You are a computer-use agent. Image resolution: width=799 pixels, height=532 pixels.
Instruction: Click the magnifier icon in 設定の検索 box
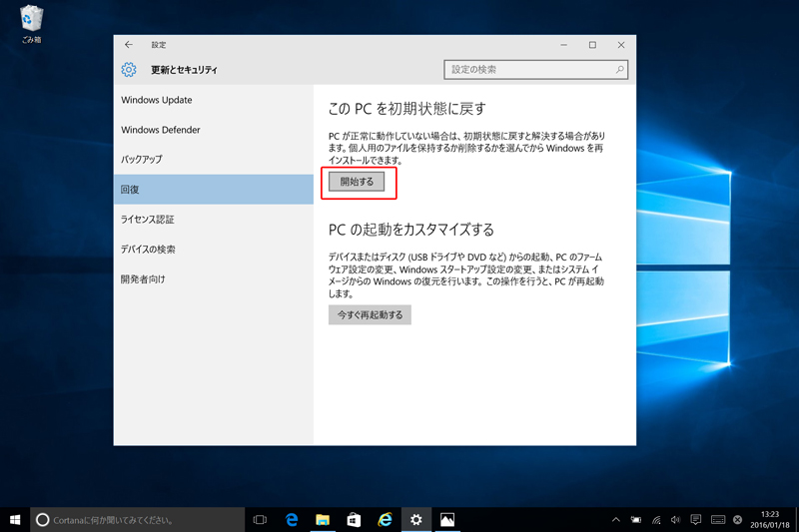(x=619, y=69)
